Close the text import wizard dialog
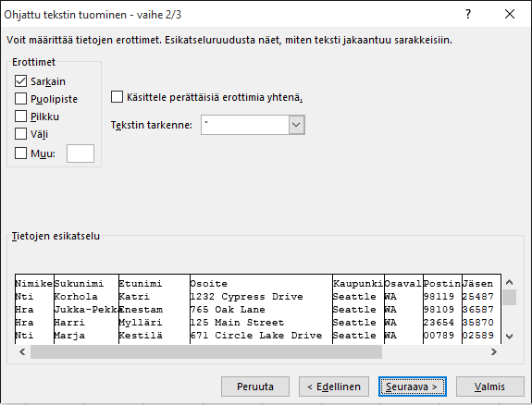532x405 pixels. pos(510,14)
